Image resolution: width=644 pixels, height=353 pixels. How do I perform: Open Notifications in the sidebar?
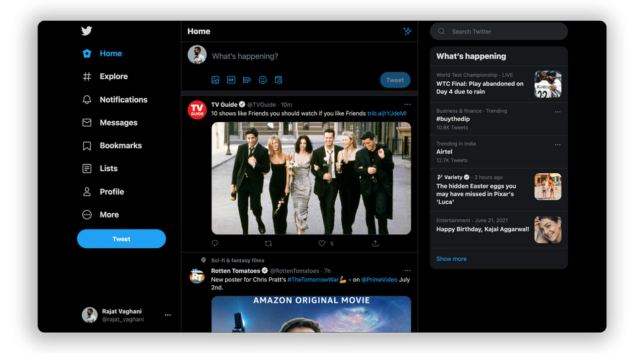(115, 99)
